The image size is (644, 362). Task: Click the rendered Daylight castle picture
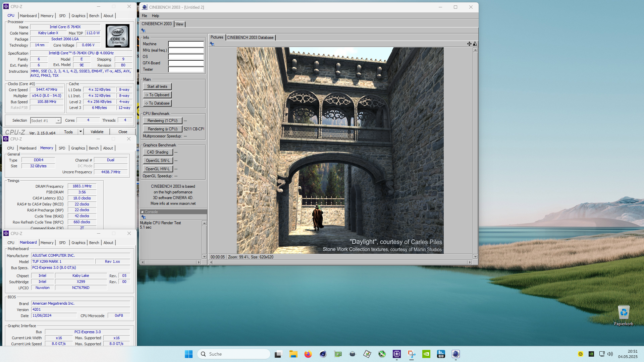pyautogui.click(x=340, y=150)
